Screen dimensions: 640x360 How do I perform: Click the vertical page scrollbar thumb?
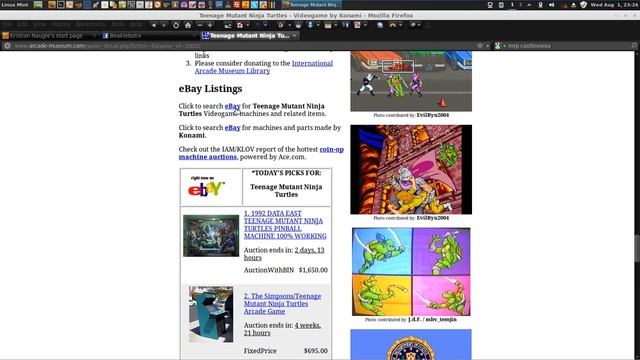tap(637, 248)
